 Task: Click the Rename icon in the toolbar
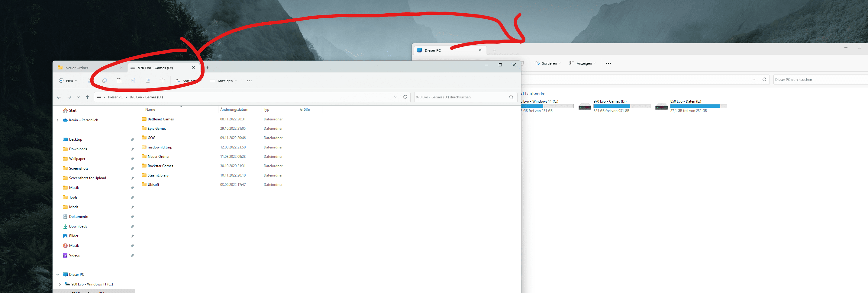134,81
